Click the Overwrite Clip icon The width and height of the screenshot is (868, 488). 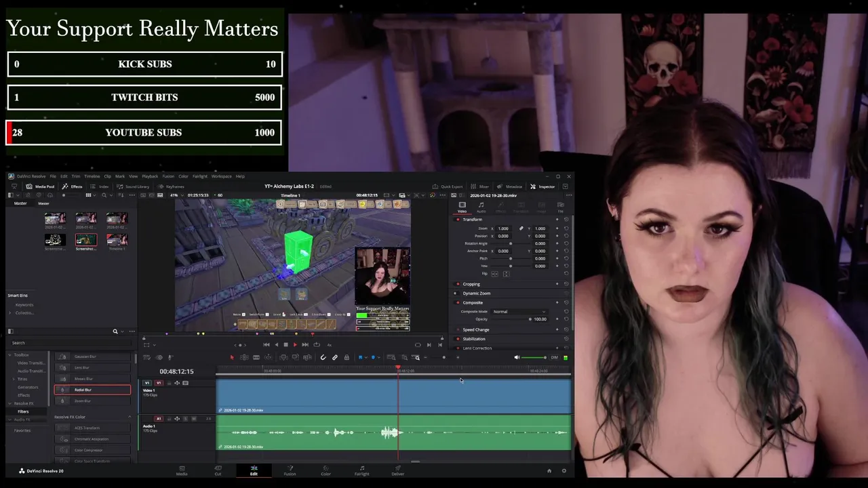pyautogui.click(x=295, y=357)
